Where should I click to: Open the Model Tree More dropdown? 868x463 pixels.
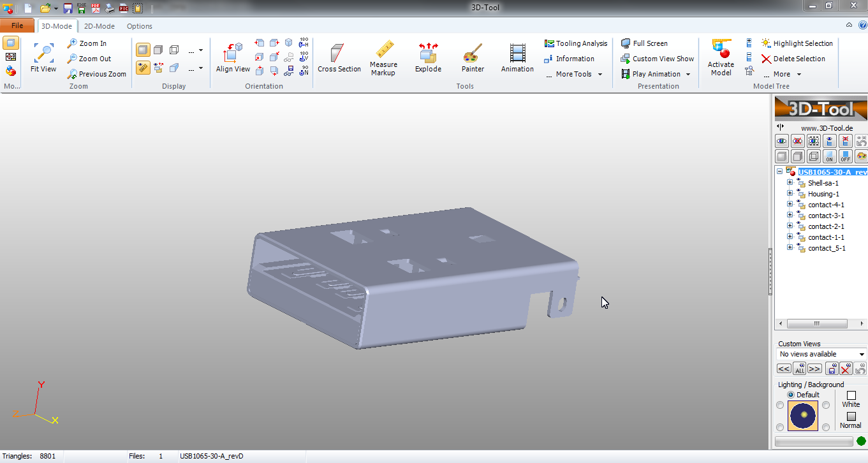click(x=783, y=74)
